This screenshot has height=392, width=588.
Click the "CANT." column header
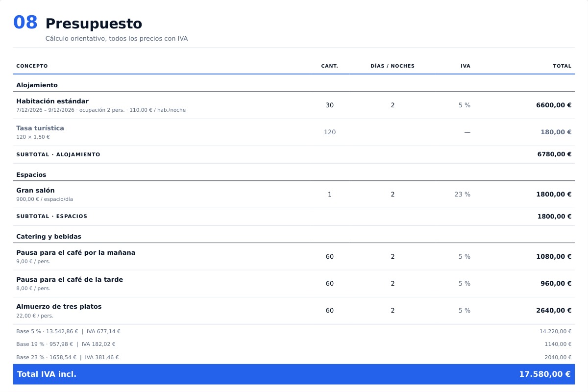330,66
